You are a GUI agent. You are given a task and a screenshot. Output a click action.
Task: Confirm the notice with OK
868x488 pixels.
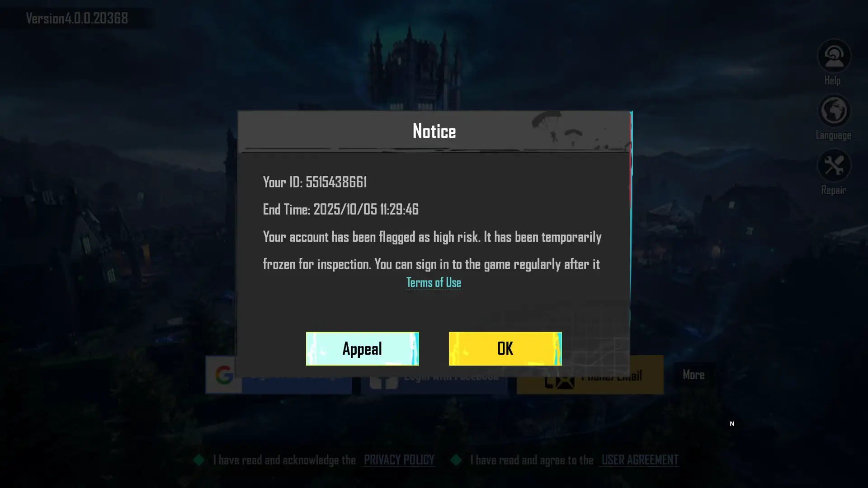(505, 348)
